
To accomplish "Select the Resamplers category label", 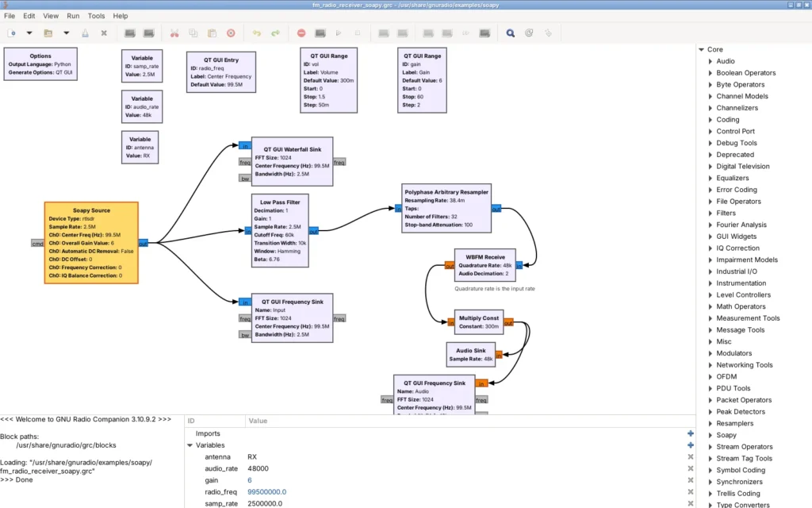I will 735,424.
